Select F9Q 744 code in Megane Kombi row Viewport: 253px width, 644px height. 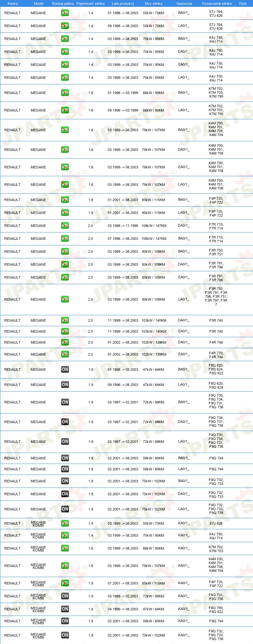point(216,621)
